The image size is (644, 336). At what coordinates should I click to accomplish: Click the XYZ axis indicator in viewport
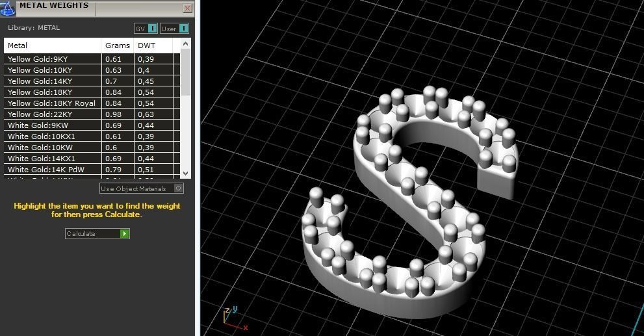(235, 318)
